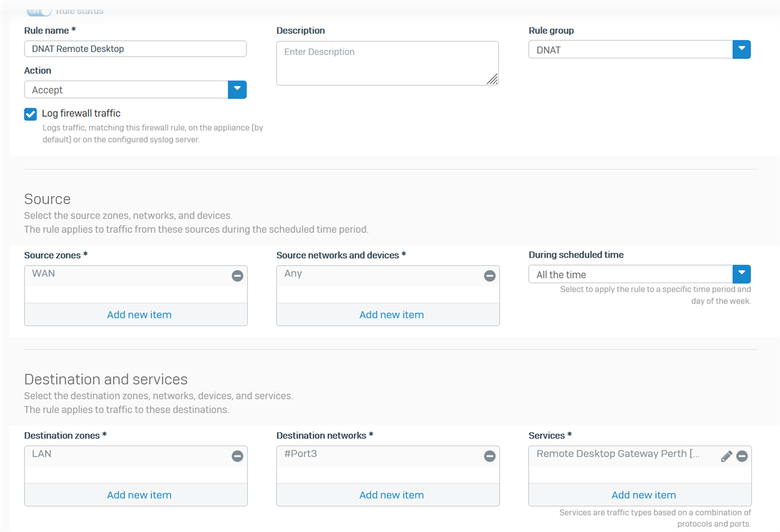The width and height of the screenshot is (780, 532).
Task: Toggle the Rule status switch
Action: click(x=38, y=11)
